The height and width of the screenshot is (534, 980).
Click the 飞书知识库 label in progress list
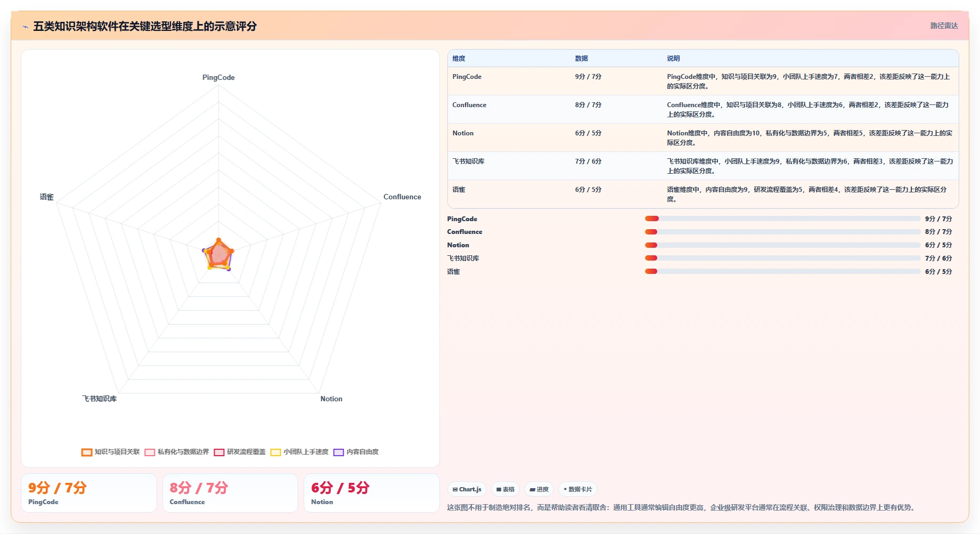click(463, 258)
